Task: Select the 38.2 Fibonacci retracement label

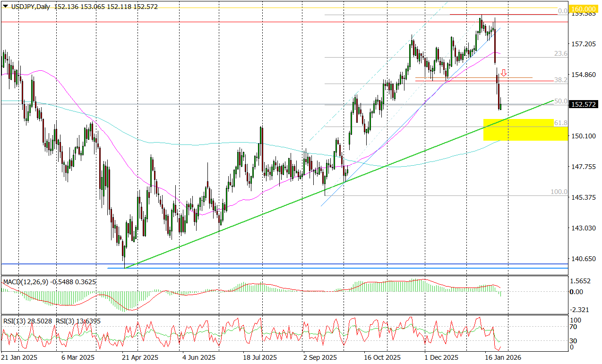Action: click(560, 80)
